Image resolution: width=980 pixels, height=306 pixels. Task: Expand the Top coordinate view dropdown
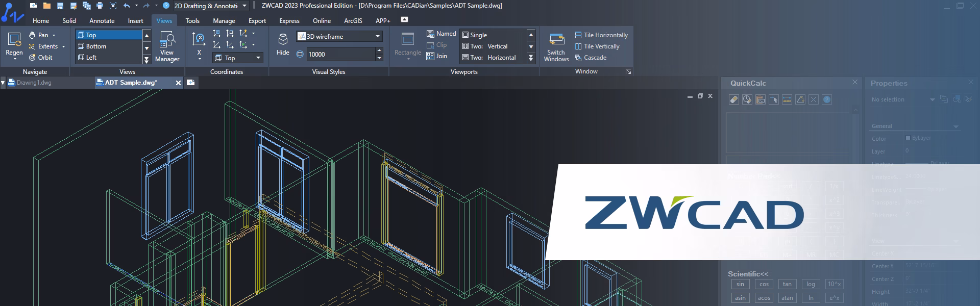click(258, 58)
